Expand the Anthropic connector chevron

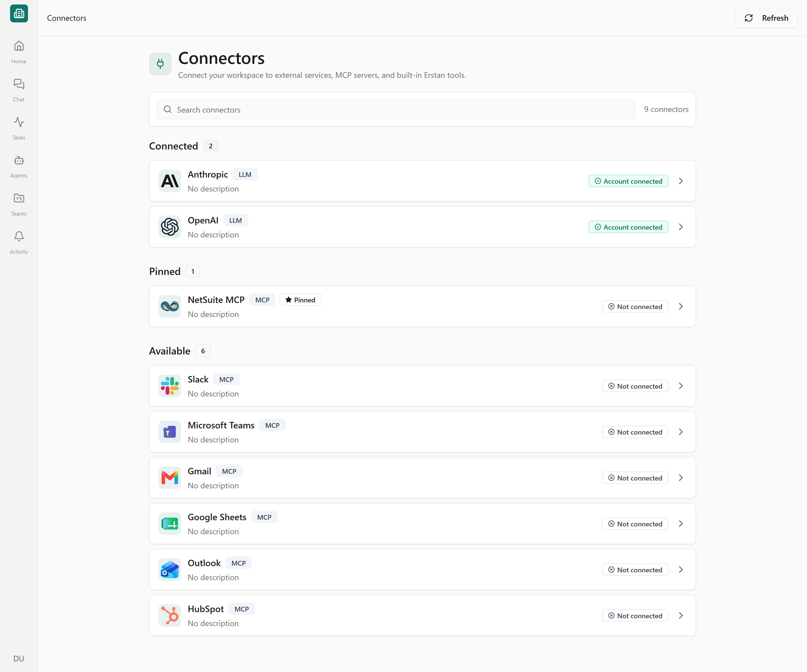[681, 181]
